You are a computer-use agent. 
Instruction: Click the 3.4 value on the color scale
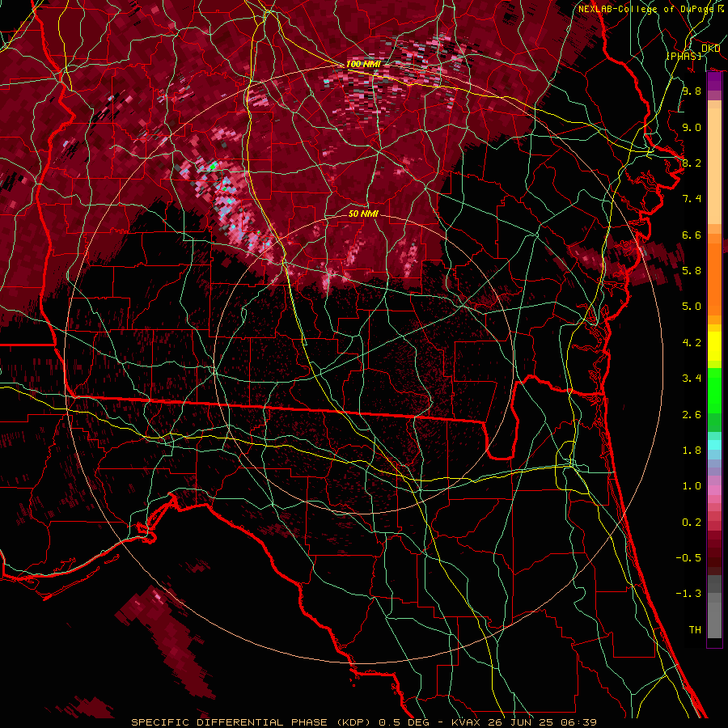tap(692, 379)
